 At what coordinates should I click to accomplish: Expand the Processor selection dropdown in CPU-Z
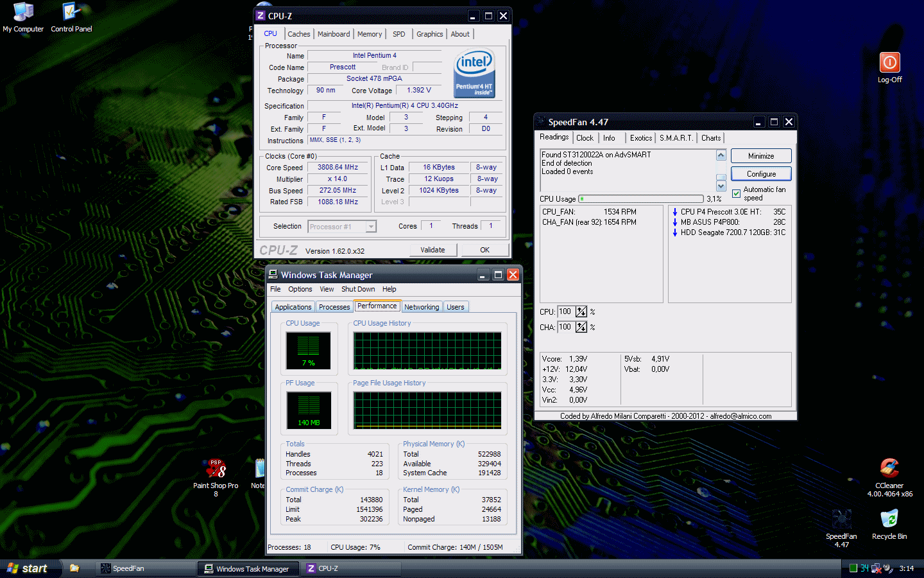pos(371,227)
